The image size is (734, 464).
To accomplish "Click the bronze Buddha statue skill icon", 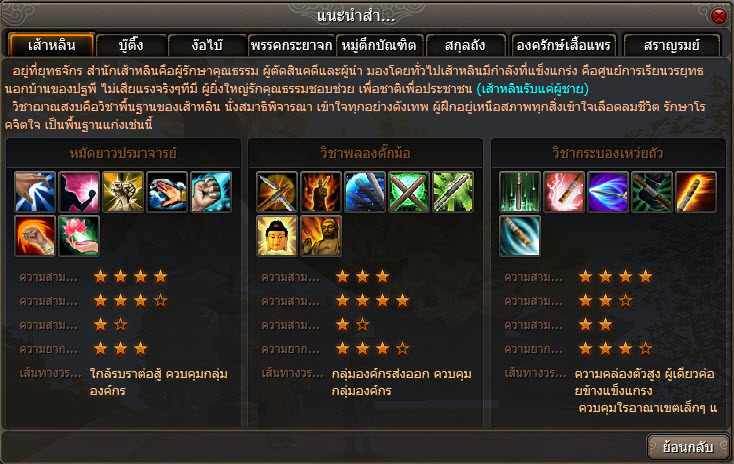I will [321, 236].
